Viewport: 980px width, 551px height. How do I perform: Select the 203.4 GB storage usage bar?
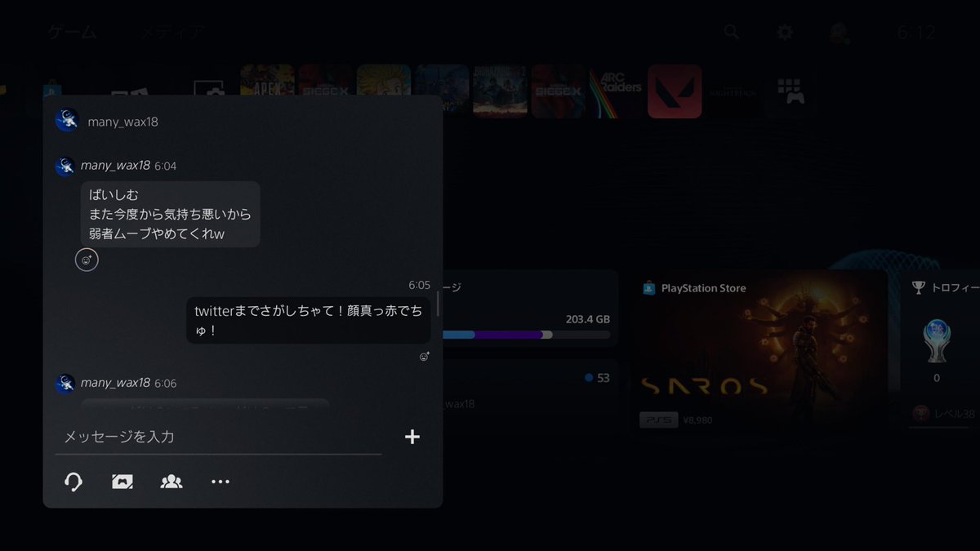[x=526, y=335]
